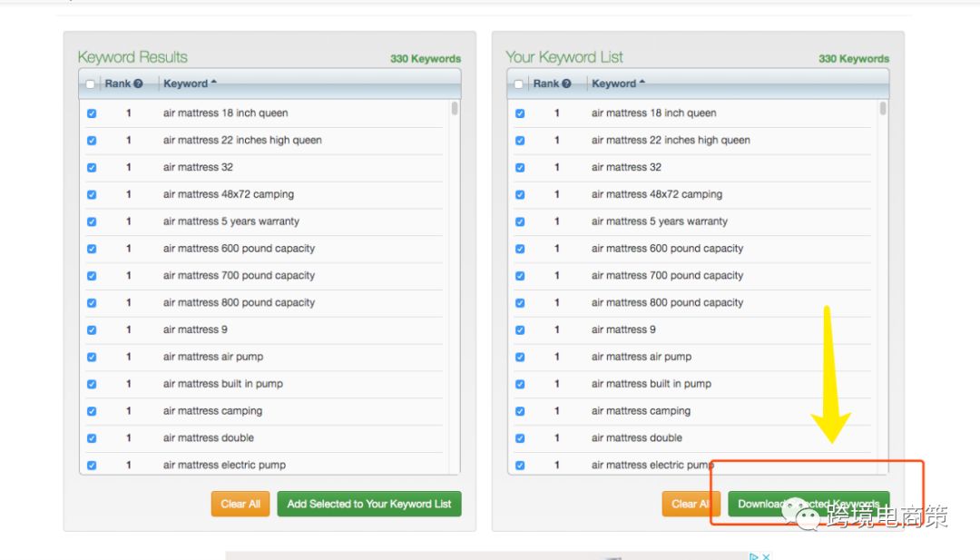Select 'air mattress double' in Keyword Results

click(92, 438)
